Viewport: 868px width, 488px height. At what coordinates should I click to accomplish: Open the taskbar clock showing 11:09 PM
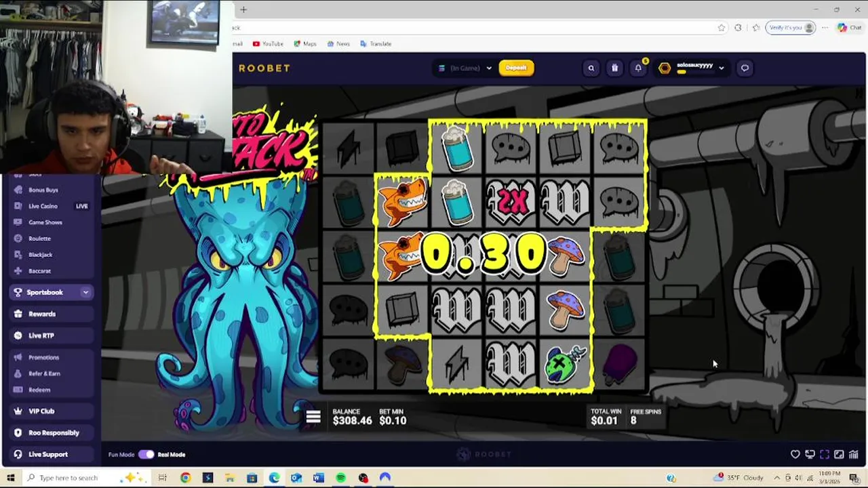click(829, 477)
